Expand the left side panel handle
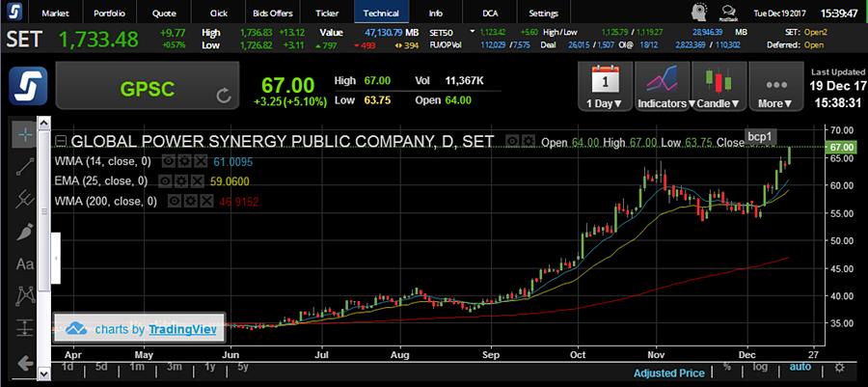This screenshot has height=387, width=868. click(56, 258)
